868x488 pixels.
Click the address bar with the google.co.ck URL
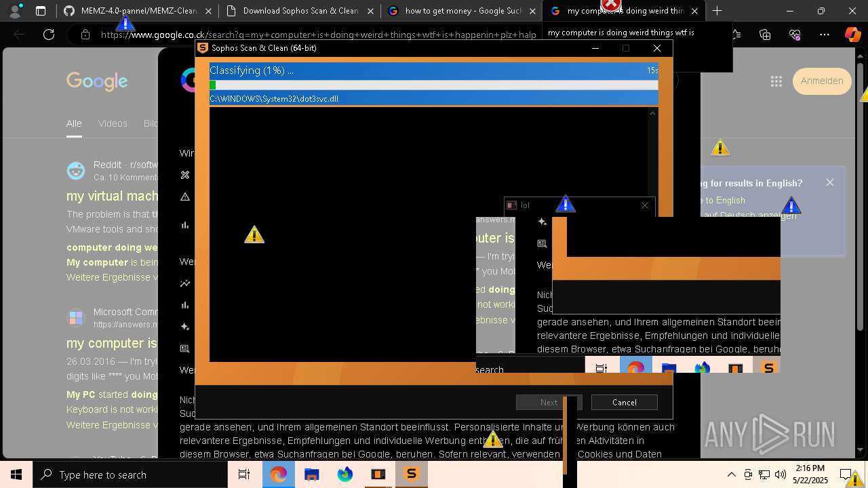coord(319,35)
